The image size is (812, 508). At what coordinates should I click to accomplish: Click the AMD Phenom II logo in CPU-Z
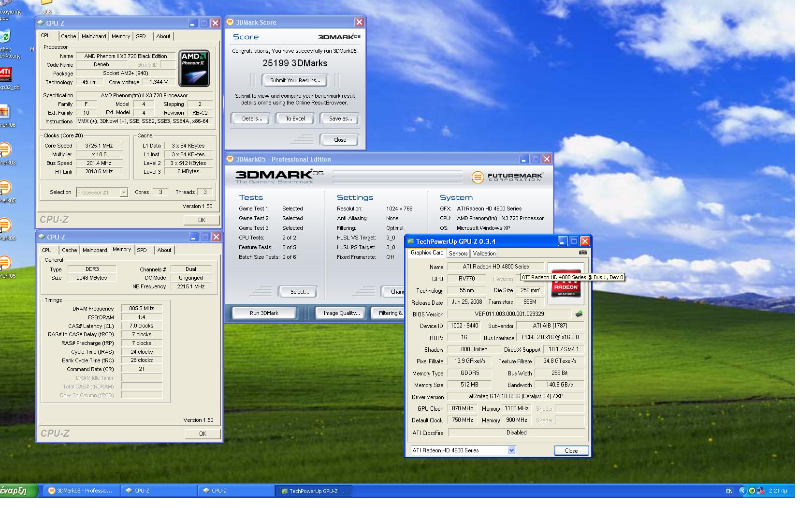(x=194, y=68)
